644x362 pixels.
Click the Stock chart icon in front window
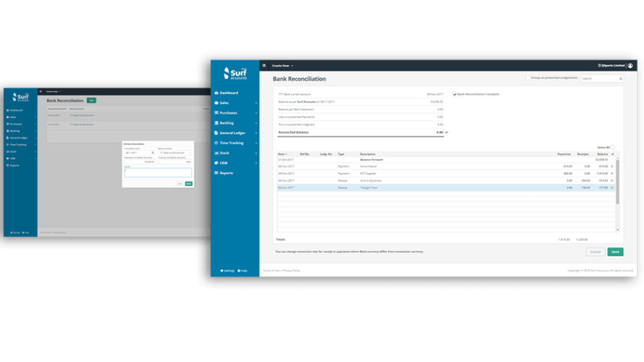pos(216,153)
